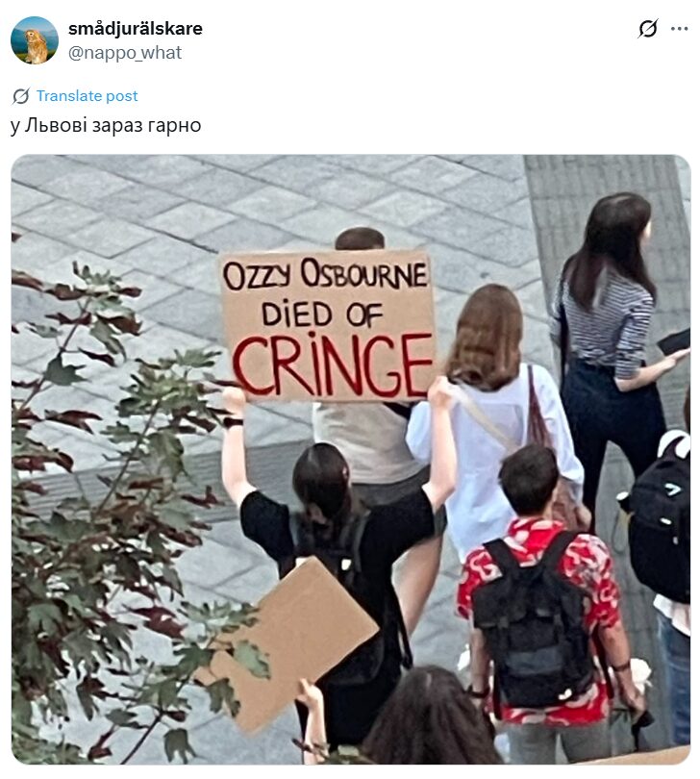Screen dimensions: 700x779
Task: Click the Translate post link
Action: click(x=87, y=96)
